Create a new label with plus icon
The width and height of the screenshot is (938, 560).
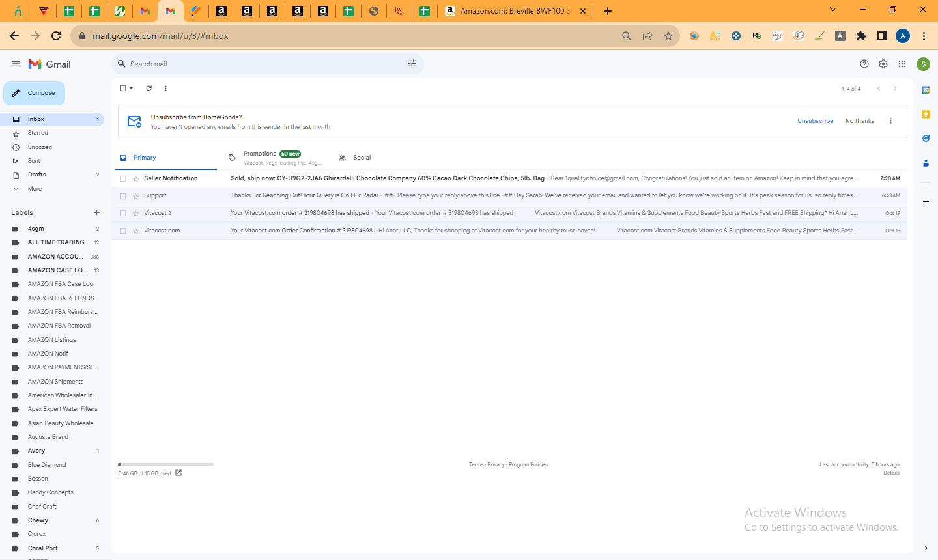pos(97,212)
